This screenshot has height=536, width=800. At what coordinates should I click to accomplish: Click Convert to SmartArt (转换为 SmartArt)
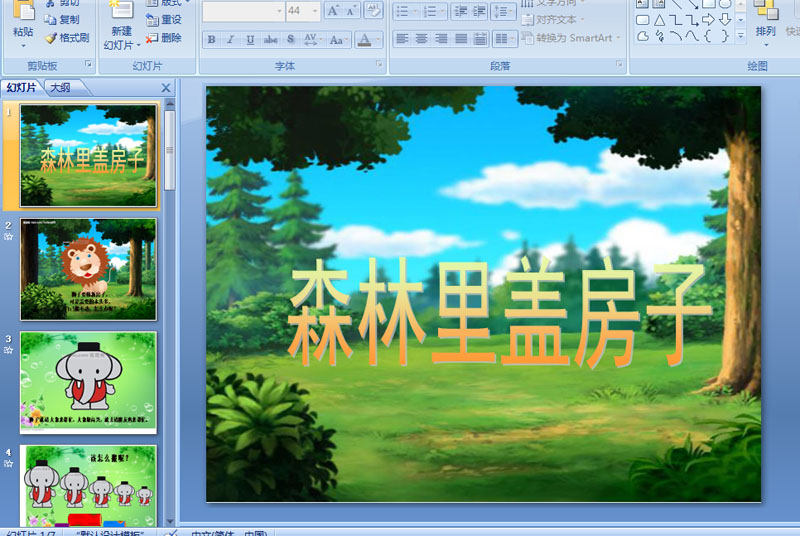pyautogui.click(x=571, y=38)
